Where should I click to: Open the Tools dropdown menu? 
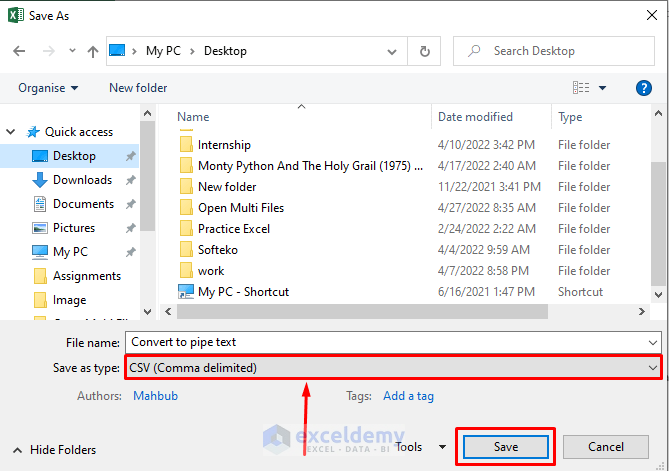(x=420, y=447)
